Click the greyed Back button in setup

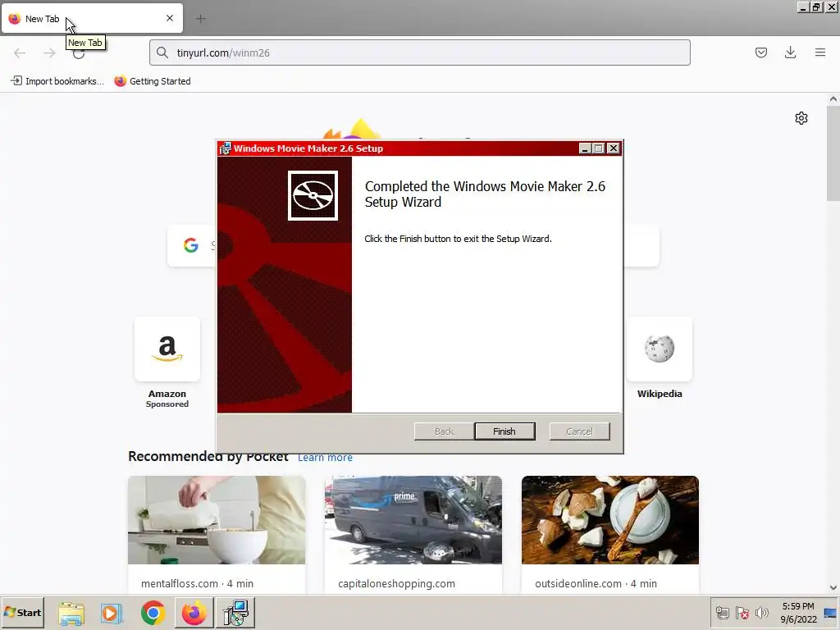(x=444, y=431)
